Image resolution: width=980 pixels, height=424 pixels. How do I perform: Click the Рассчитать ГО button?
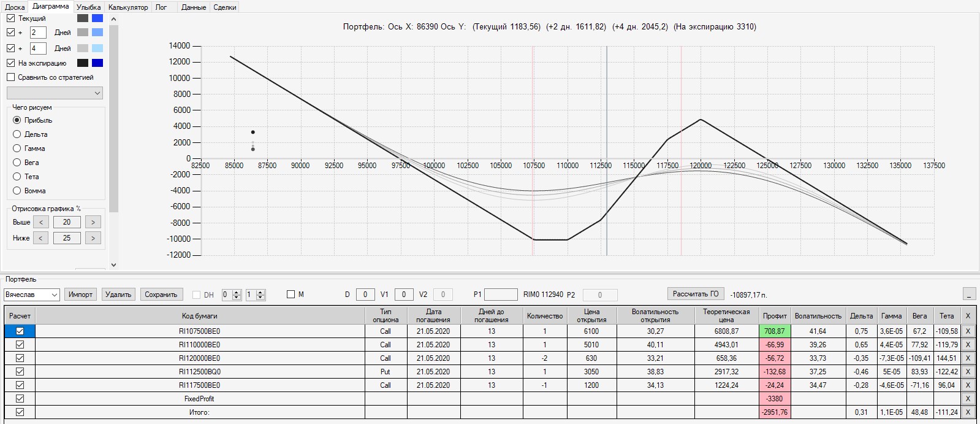click(x=696, y=294)
